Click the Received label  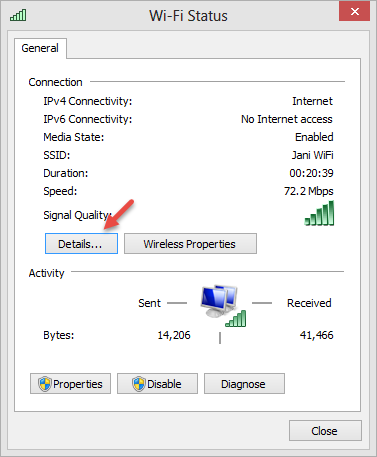(309, 303)
